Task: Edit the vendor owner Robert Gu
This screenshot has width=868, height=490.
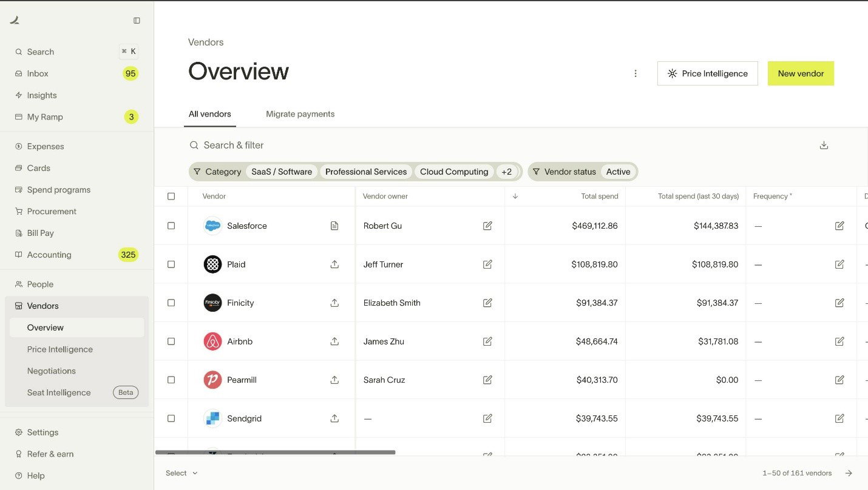Action: pos(487,225)
